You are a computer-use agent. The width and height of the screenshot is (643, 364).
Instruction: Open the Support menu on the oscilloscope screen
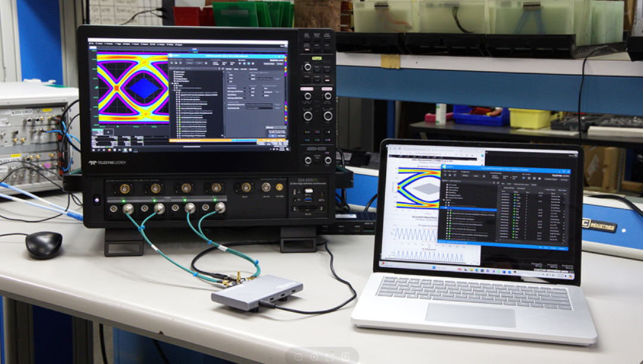[x=179, y=45]
